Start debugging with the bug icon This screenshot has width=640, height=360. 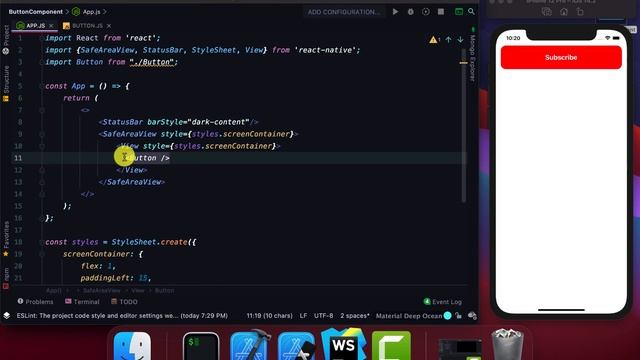[411, 12]
